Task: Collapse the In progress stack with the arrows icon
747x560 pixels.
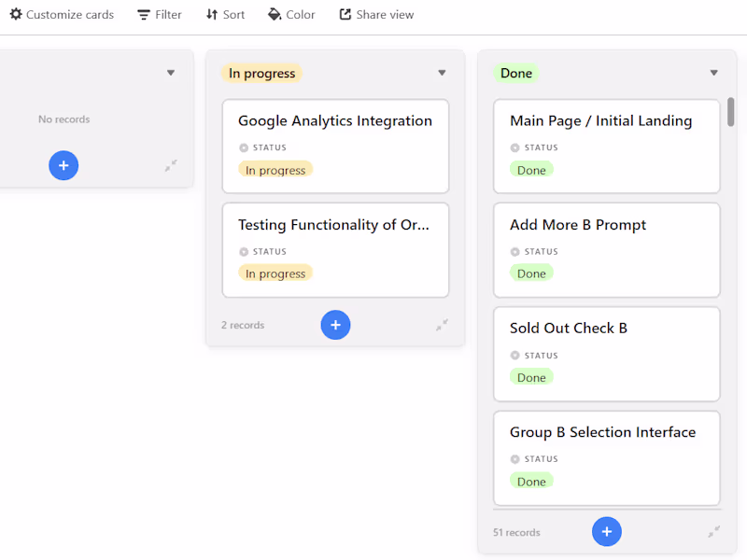Action: tap(442, 325)
